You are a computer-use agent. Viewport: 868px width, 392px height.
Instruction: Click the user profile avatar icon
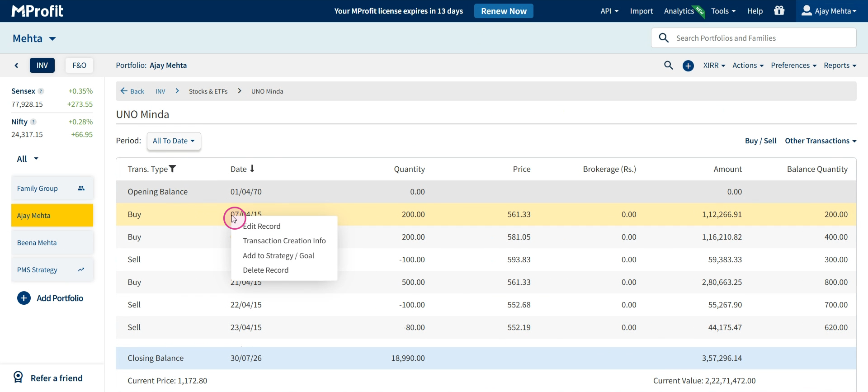click(807, 10)
